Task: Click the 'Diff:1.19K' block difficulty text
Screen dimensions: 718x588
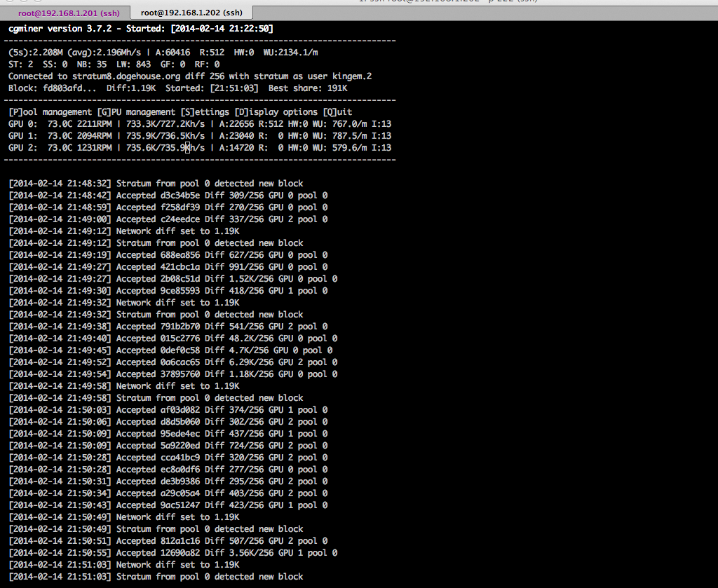Action: (131, 88)
